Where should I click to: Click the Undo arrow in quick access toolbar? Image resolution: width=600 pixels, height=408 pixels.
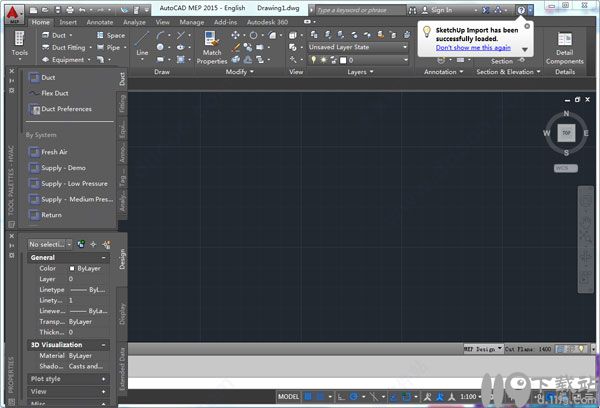coord(82,10)
